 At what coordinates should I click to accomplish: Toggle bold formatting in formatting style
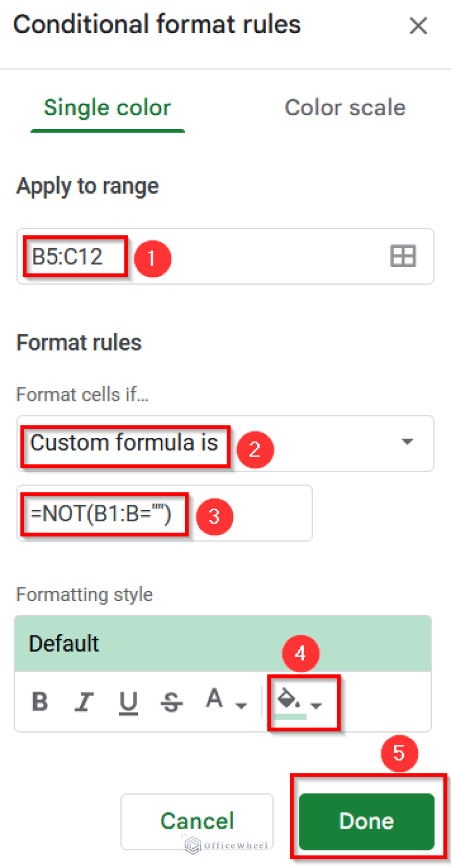(x=39, y=700)
